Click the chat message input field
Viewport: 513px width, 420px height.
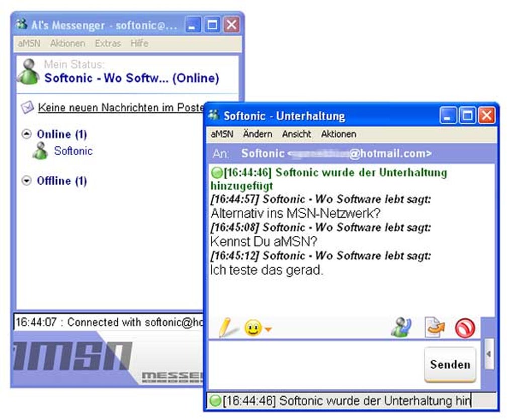[x=316, y=364]
